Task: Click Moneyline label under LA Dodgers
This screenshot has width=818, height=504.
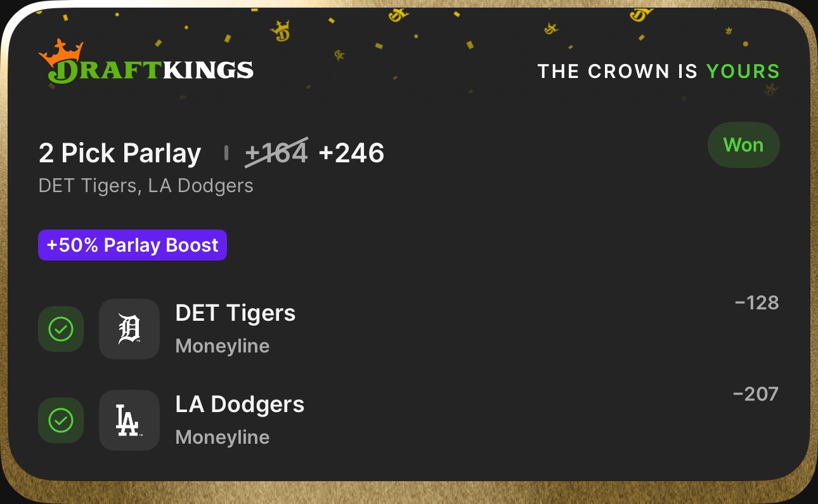Action: click(x=223, y=437)
